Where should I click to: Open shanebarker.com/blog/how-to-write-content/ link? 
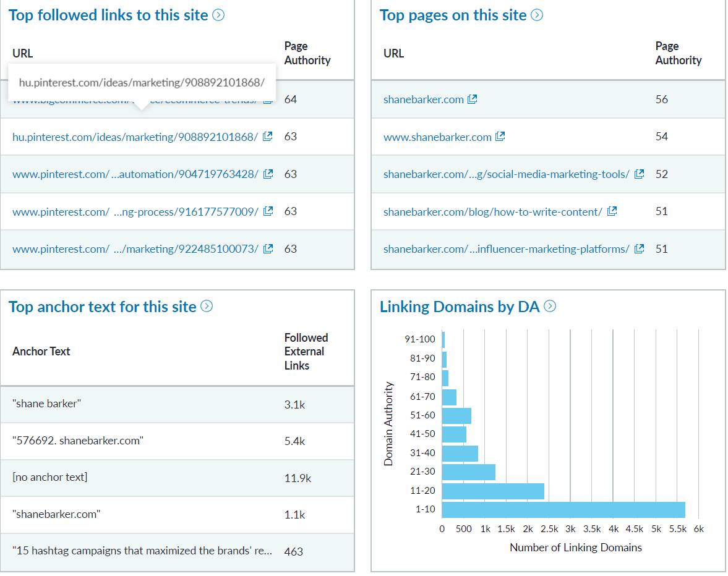(492, 211)
